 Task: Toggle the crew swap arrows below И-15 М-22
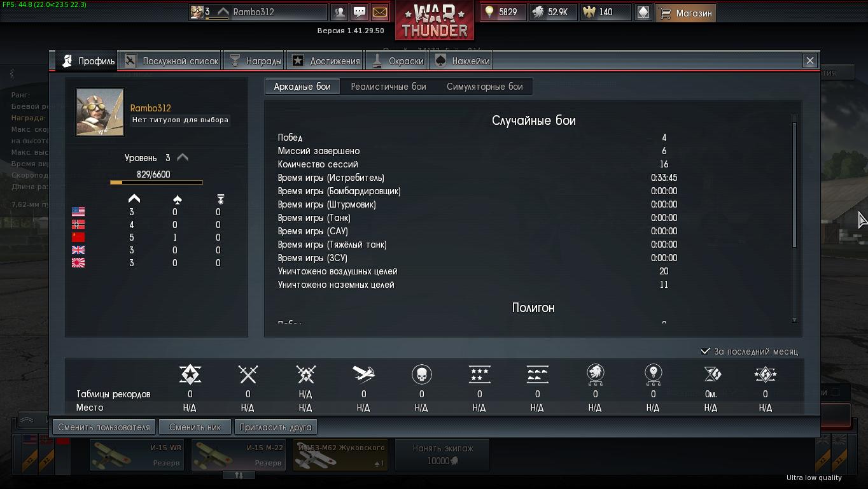tap(239, 474)
